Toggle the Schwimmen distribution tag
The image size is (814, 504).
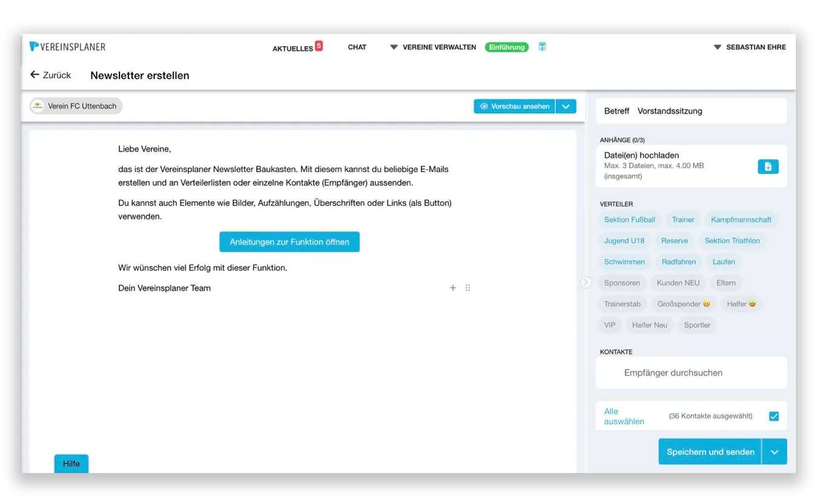click(624, 262)
